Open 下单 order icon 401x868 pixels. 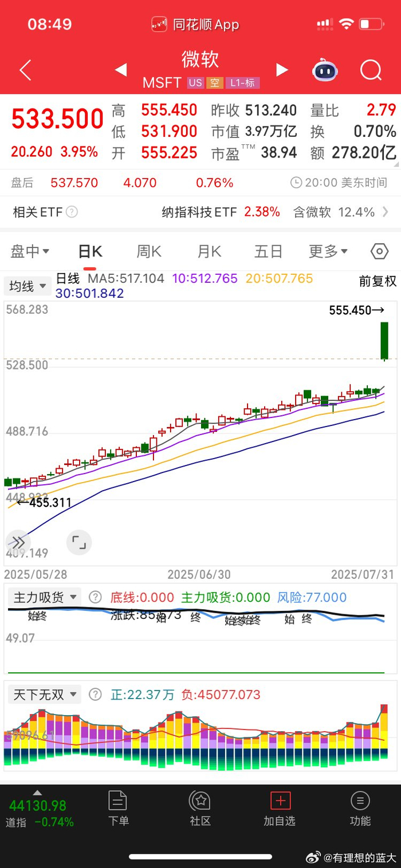[x=118, y=808]
